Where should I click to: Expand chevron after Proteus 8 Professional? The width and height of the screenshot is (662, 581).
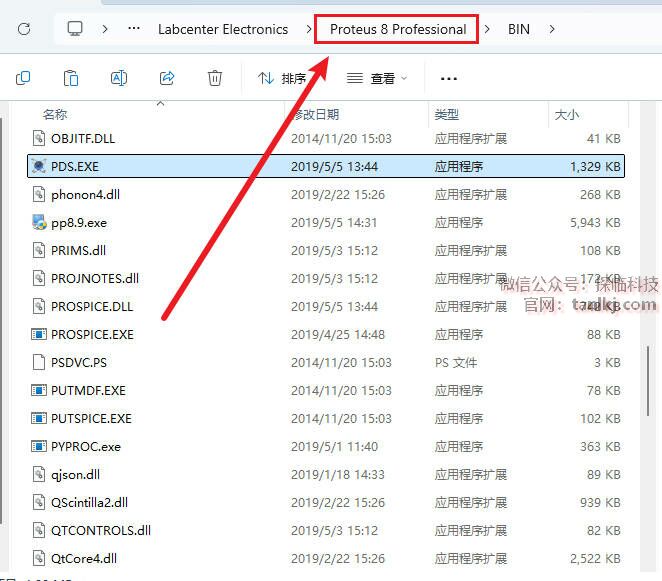[487, 29]
